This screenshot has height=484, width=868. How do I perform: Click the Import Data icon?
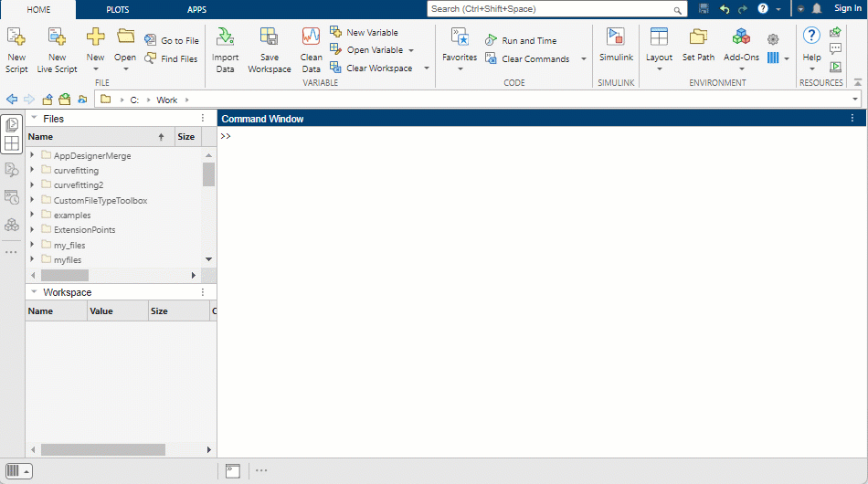click(x=225, y=38)
